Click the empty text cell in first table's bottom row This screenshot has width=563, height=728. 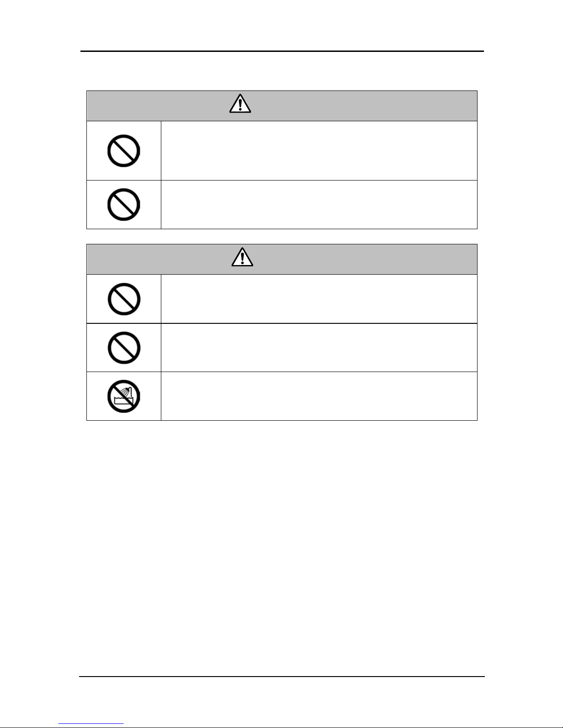[x=319, y=204]
